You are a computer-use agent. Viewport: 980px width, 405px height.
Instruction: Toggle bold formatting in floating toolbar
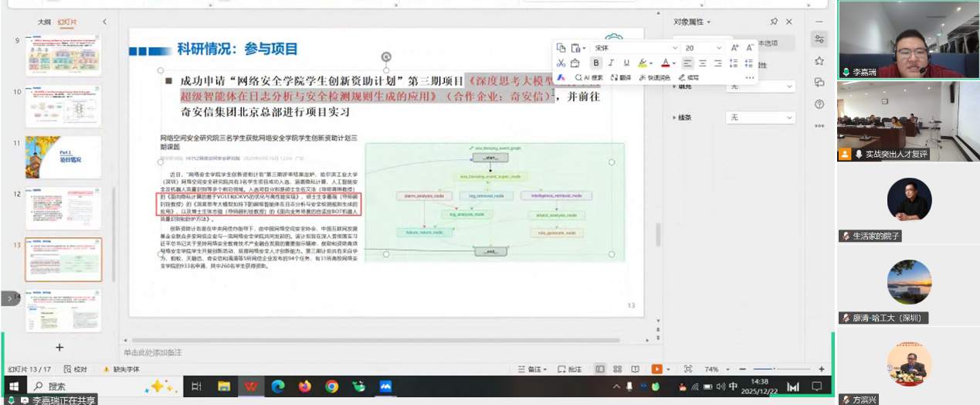click(x=596, y=63)
